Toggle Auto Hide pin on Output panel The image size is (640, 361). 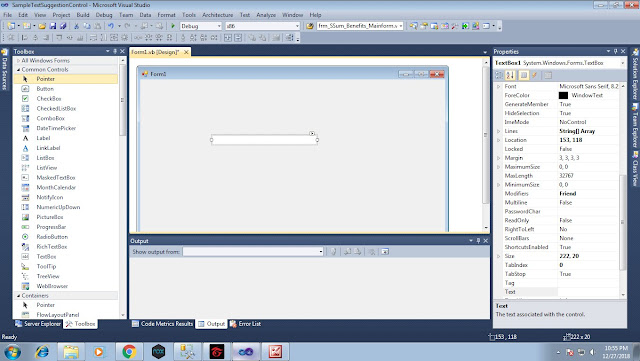pos(478,241)
